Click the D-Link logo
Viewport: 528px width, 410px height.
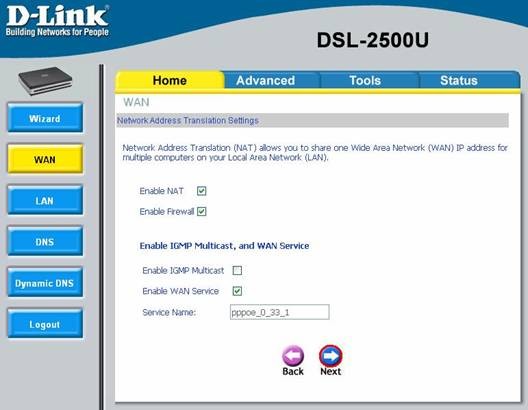[57, 21]
